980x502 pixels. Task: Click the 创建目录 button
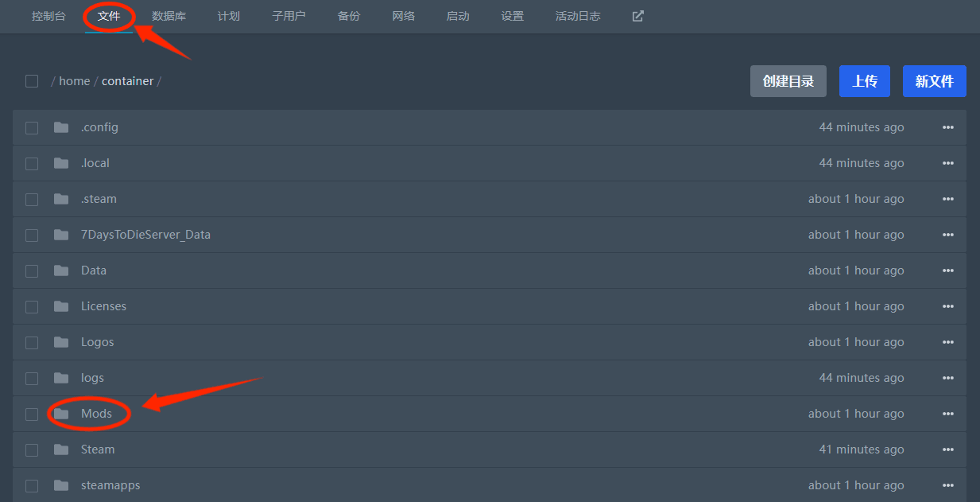click(x=788, y=81)
